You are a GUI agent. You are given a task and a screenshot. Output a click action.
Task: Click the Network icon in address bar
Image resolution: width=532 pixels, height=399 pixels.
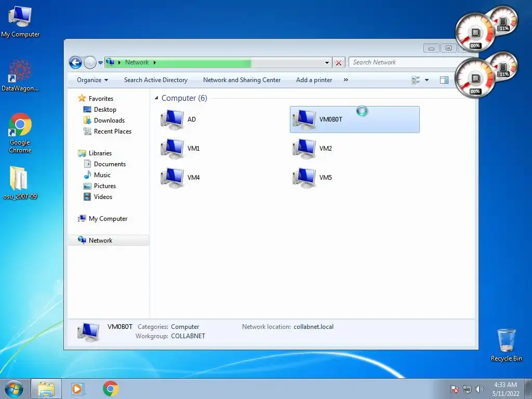[x=110, y=62]
